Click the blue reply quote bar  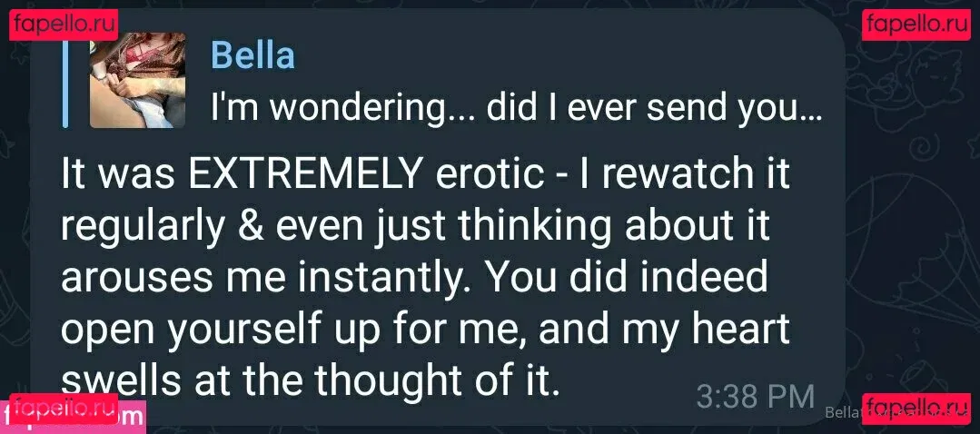(x=65, y=80)
